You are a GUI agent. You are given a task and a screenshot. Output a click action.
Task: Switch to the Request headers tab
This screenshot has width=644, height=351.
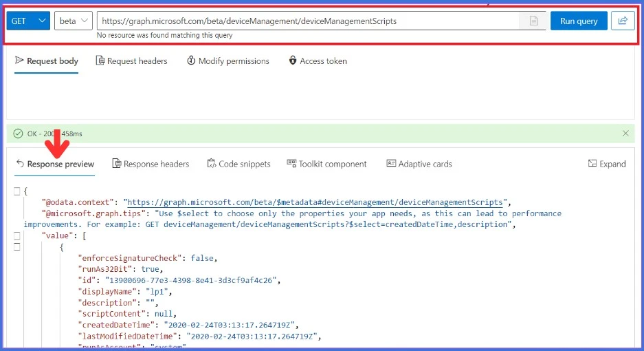(x=131, y=61)
